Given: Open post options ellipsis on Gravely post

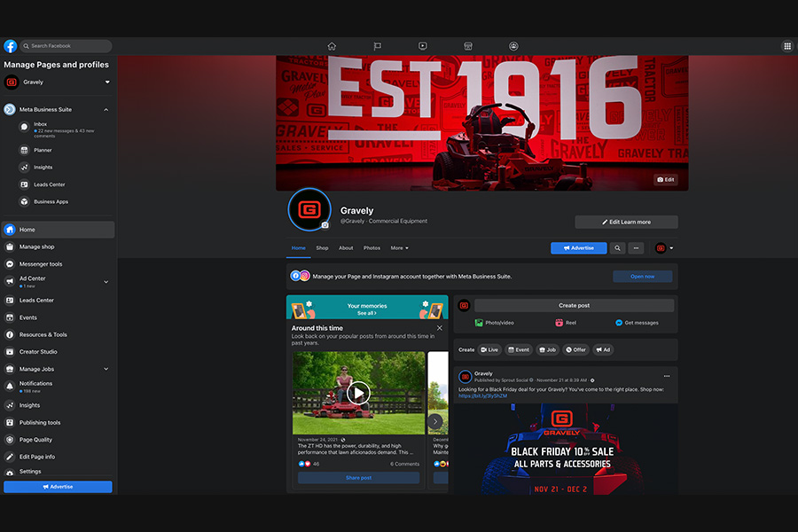Looking at the screenshot, I should click(x=667, y=376).
